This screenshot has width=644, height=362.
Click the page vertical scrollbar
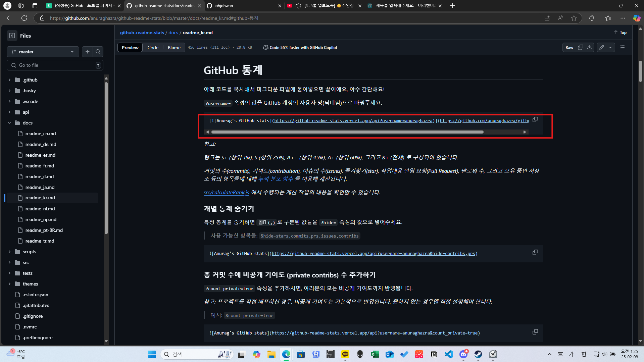click(x=640, y=71)
